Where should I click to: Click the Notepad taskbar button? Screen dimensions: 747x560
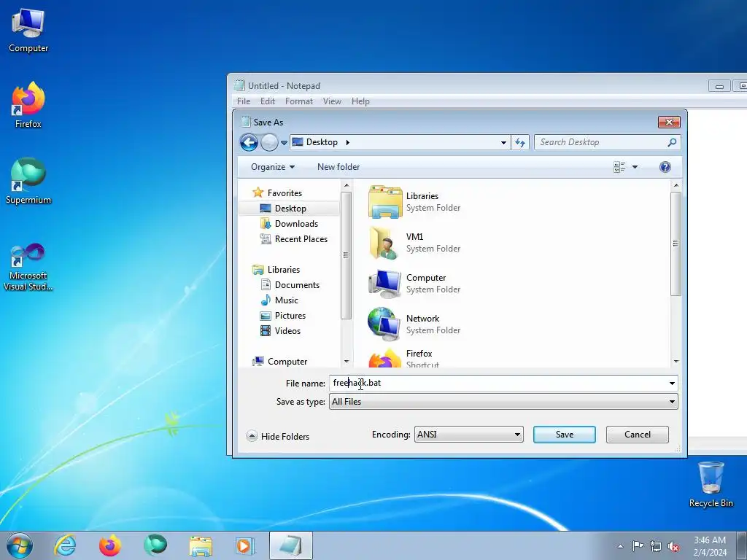point(290,545)
